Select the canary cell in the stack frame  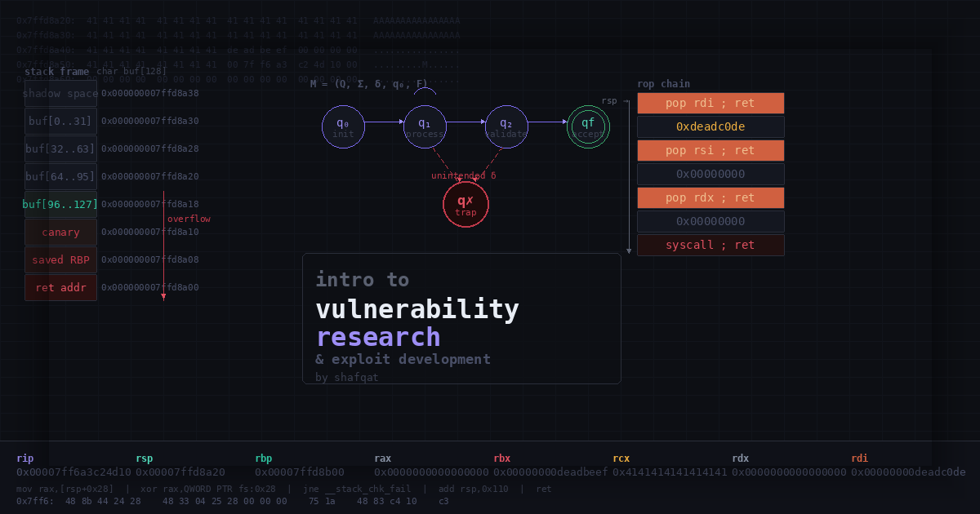[60, 232]
